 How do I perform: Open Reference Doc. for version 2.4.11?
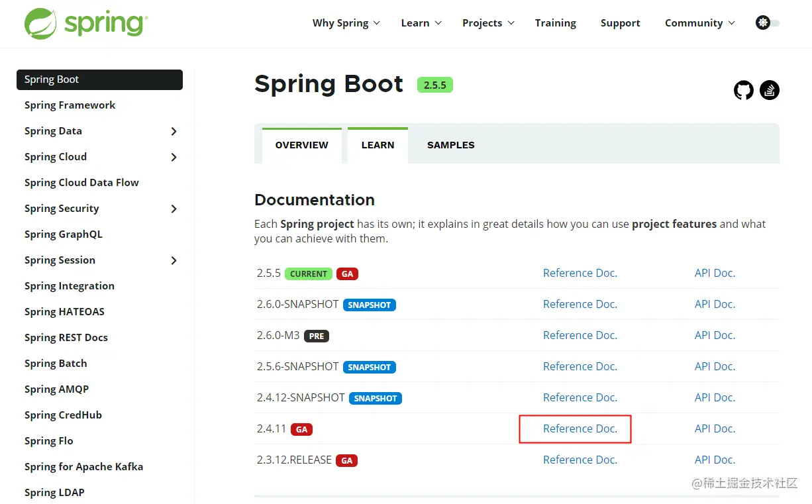pyautogui.click(x=580, y=428)
